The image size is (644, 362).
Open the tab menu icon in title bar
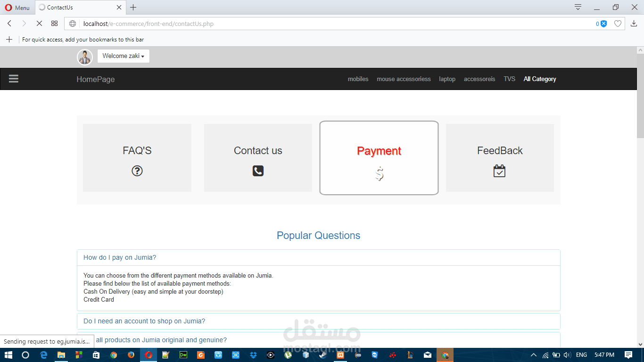578,7
